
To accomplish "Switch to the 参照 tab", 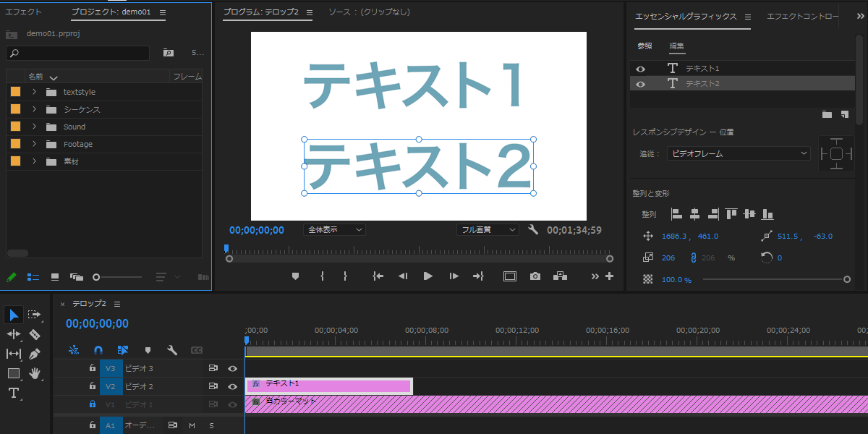I will [x=644, y=46].
